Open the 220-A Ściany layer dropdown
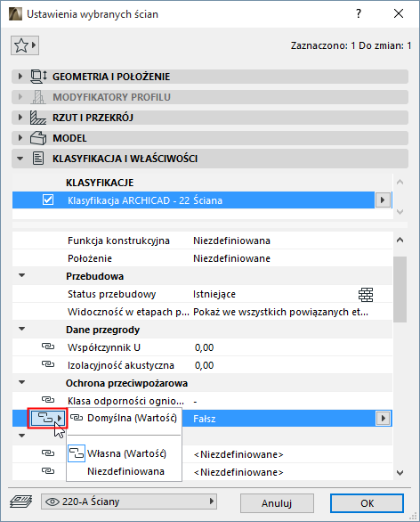 129,502
